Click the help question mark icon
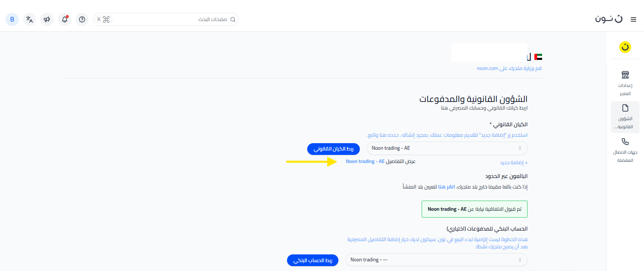The width and height of the screenshot is (644, 271). (x=82, y=19)
